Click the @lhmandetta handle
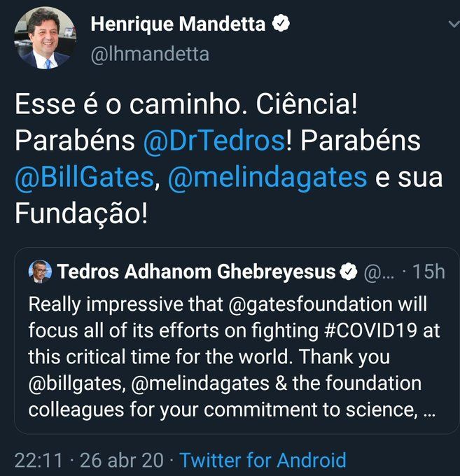This screenshot has height=476, width=460. 150,53
